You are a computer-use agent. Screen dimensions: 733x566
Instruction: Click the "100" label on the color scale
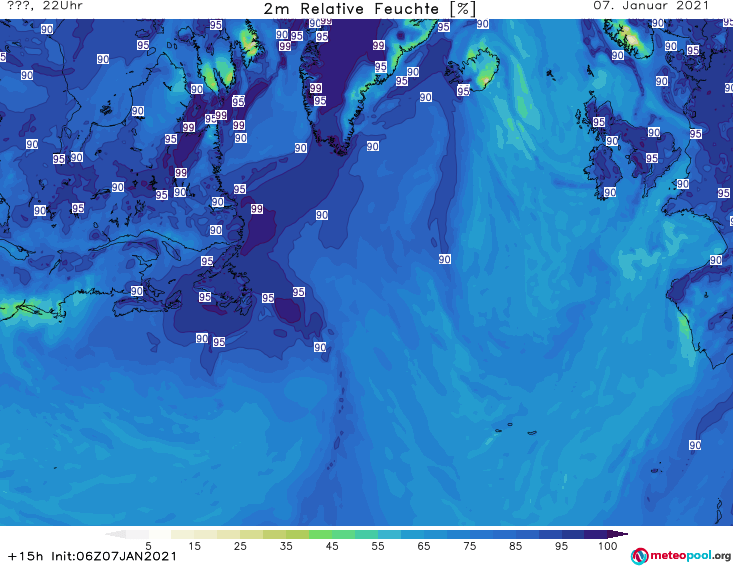(608, 546)
